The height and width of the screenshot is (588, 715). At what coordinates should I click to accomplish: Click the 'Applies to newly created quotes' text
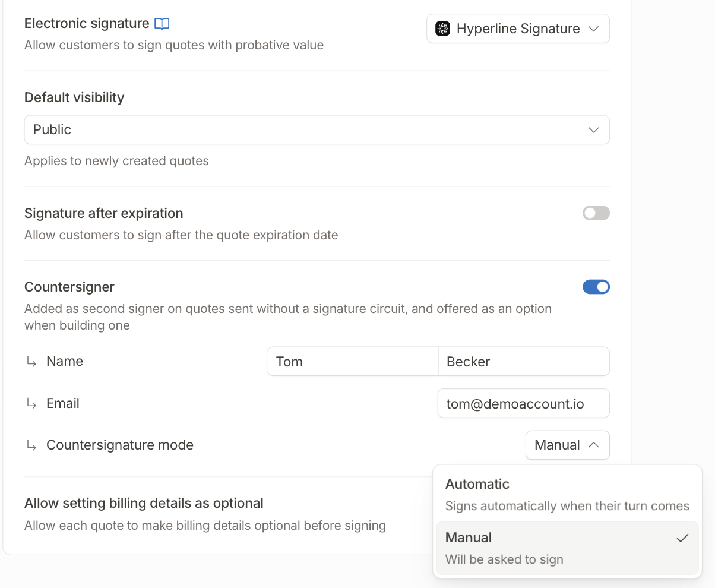(116, 161)
